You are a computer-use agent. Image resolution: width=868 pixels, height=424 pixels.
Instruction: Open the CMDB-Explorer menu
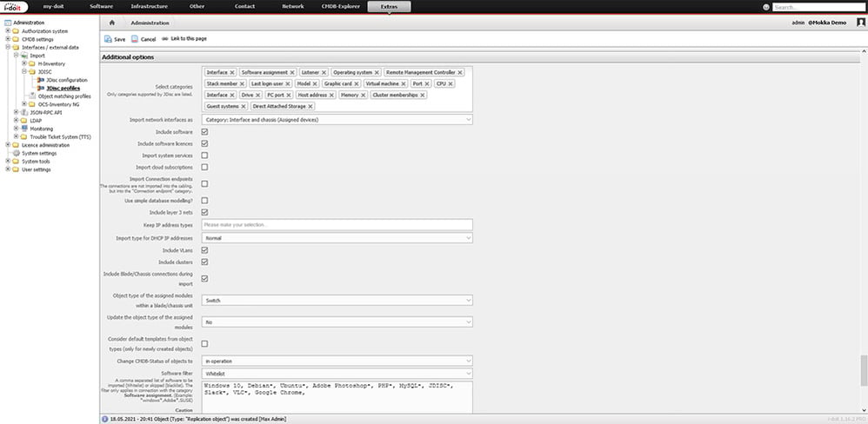pyautogui.click(x=341, y=7)
